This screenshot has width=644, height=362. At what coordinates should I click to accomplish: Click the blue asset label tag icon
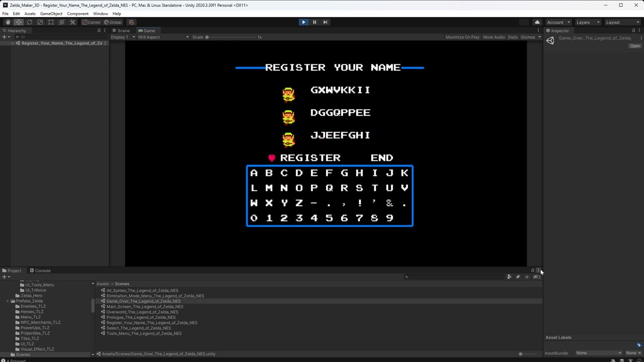[639, 345]
